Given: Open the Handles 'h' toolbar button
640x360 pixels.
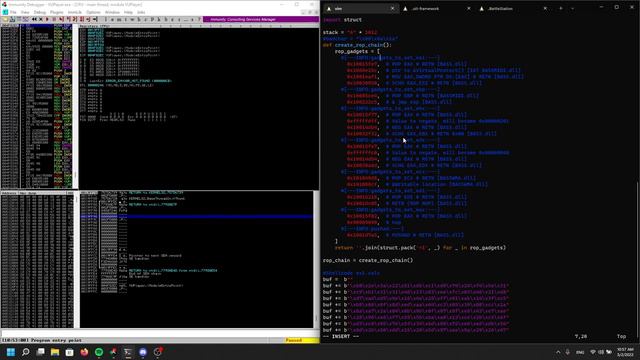Looking at the screenshot, I should 139,19.
